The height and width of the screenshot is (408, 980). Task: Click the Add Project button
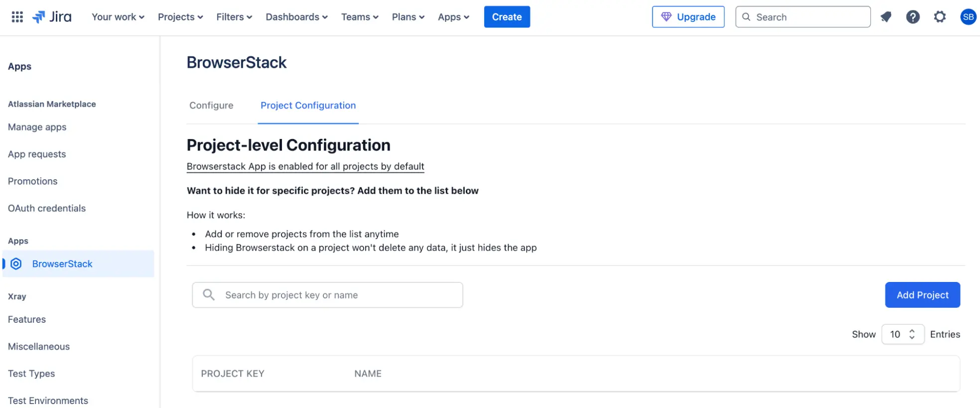coord(922,295)
